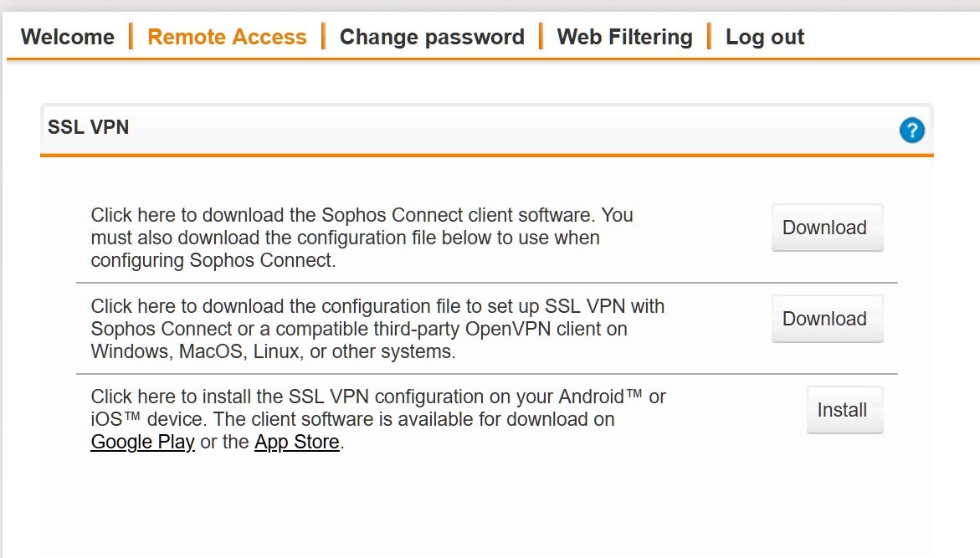
Task: Go to the Welcome tab
Action: coord(68,37)
